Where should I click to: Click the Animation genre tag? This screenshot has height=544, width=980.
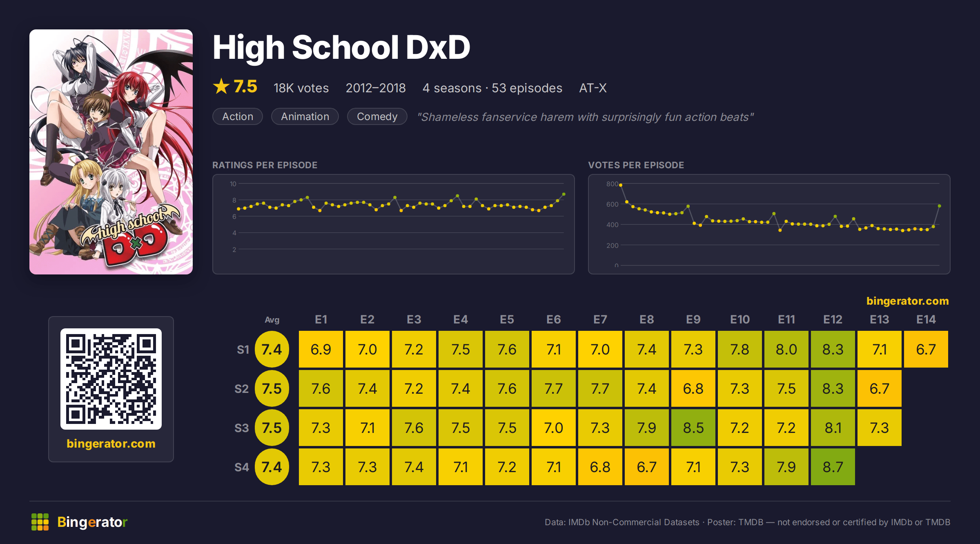coord(305,116)
